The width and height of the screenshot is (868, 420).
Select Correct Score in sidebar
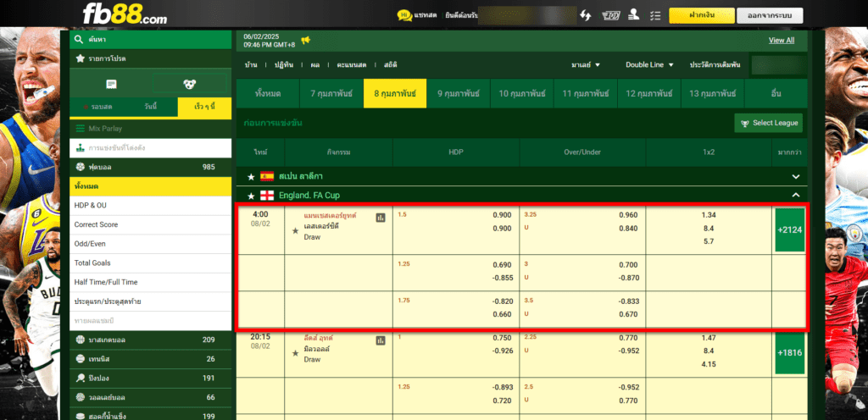tap(151, 224)
